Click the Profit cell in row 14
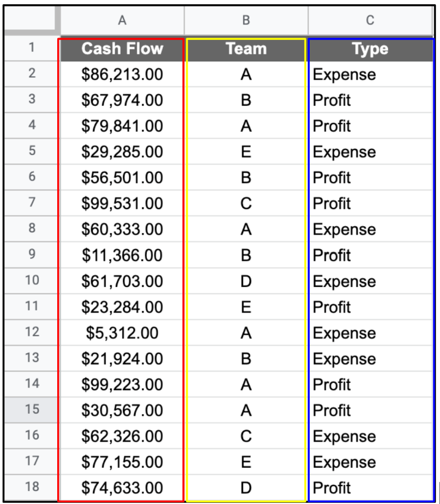 [x=370, y=384]
